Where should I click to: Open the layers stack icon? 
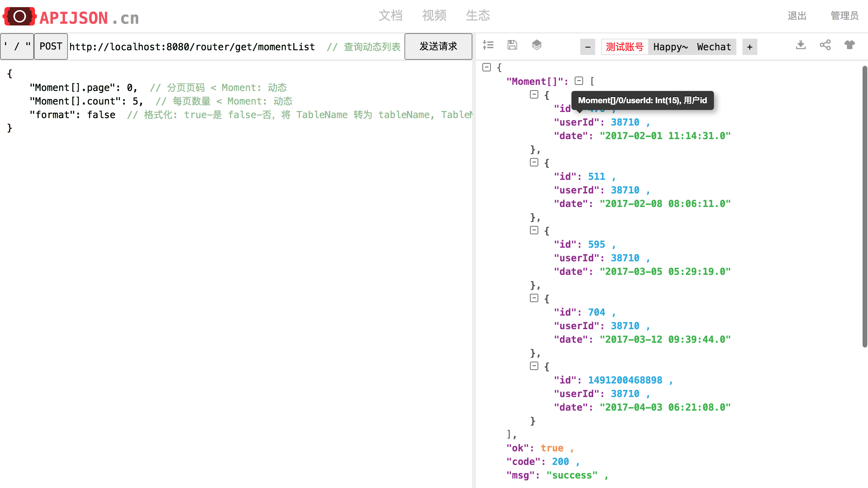click(x=537, y=45)
